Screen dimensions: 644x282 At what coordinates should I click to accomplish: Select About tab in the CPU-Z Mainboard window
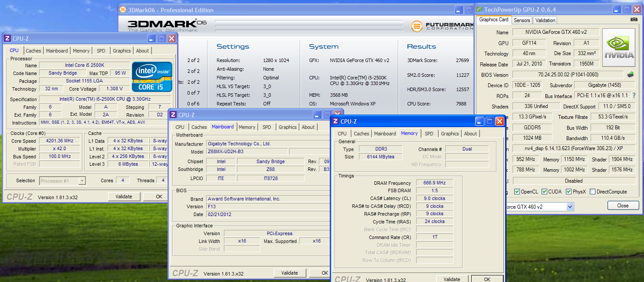(308, 127)
